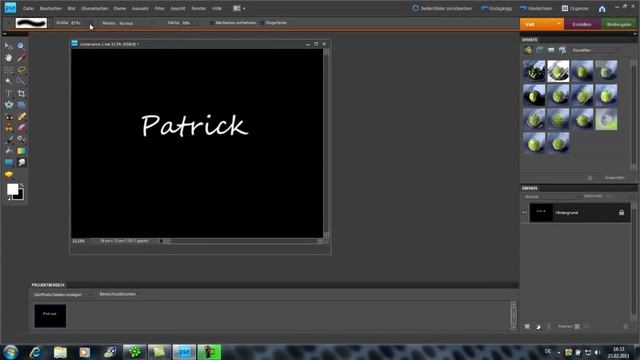Open the Bild menu
The image size is (640, 360).
point(71,8)
